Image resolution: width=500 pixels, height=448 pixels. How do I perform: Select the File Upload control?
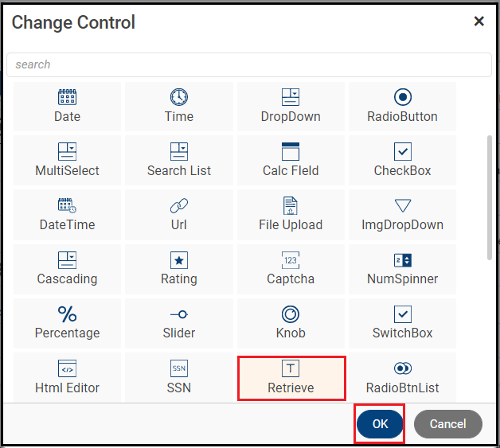coord(291,214)
